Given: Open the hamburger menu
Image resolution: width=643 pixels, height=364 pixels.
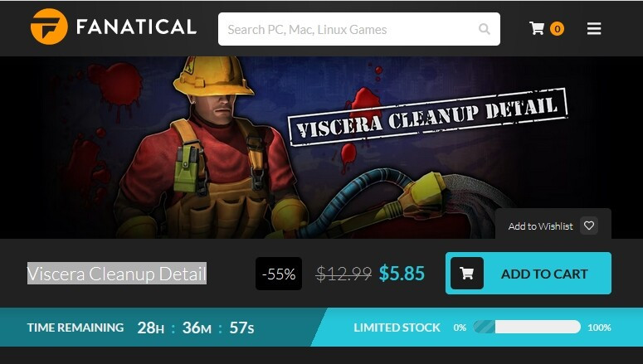Looking at the screenshot, I should click(x=594, y=28).
